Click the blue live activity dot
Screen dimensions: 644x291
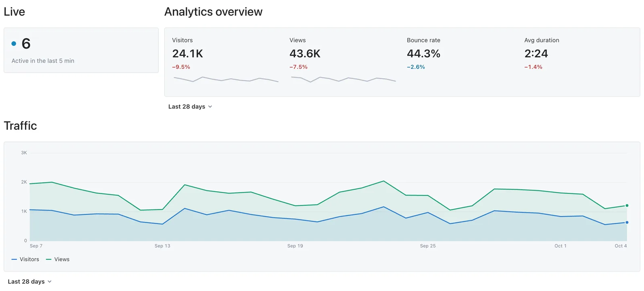pos(14,43)
